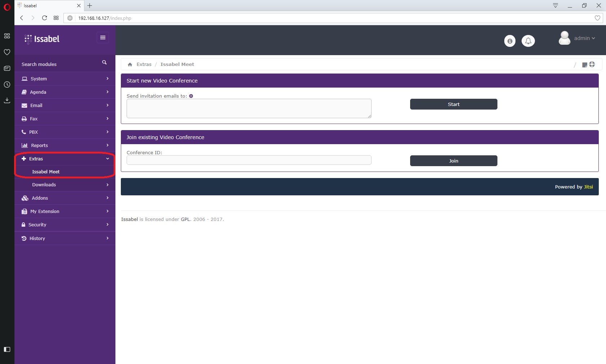Open Opera downloads sidebar icon
606x364 pixels.
pos(7,101)
